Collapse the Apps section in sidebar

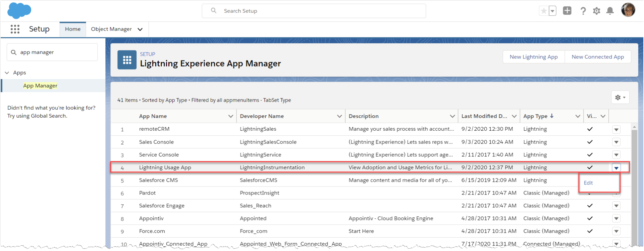coord(7,73)
